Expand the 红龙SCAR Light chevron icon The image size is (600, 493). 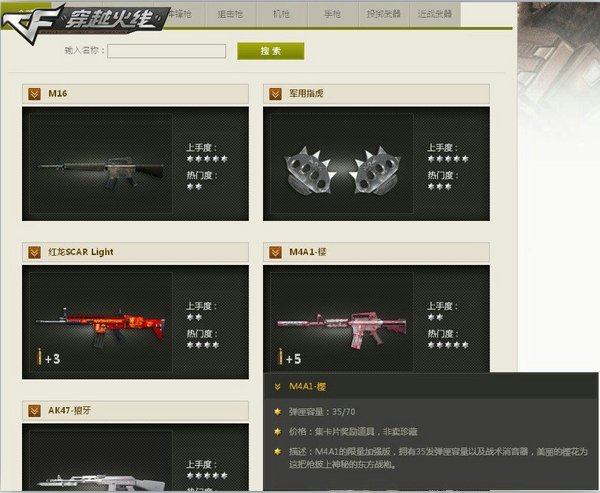coord(34,252)
